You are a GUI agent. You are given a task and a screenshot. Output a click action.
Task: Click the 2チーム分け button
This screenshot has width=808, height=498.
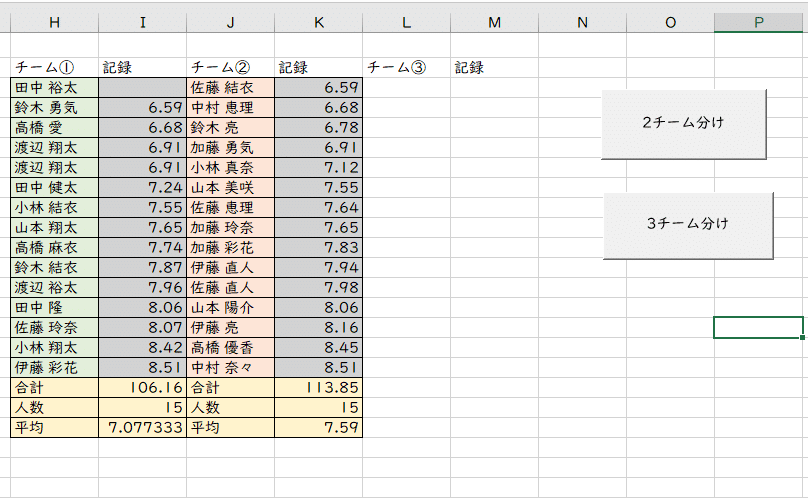click(x=684, y=124)
